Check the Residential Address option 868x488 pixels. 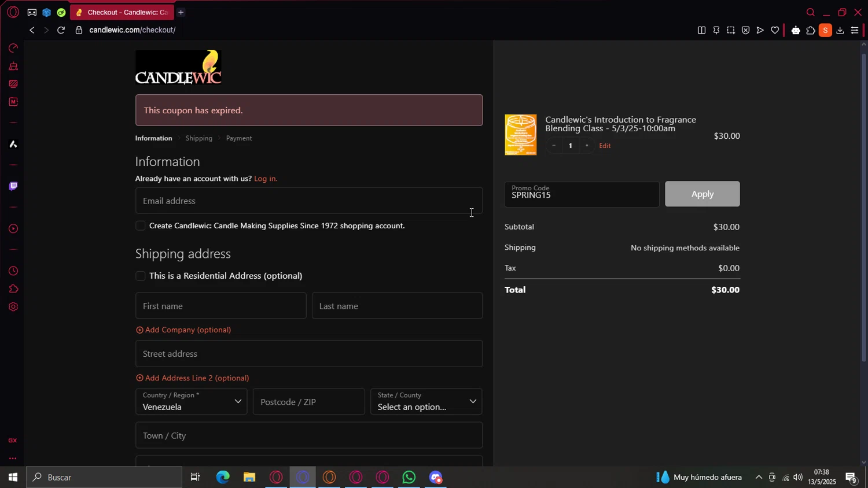pos(140,276)
